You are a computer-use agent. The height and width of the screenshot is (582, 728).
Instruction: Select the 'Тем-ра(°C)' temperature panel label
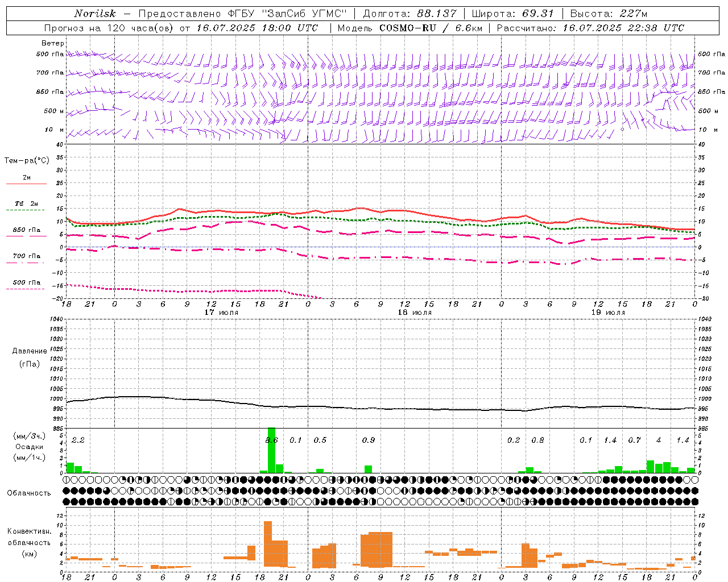pos(27,161)
